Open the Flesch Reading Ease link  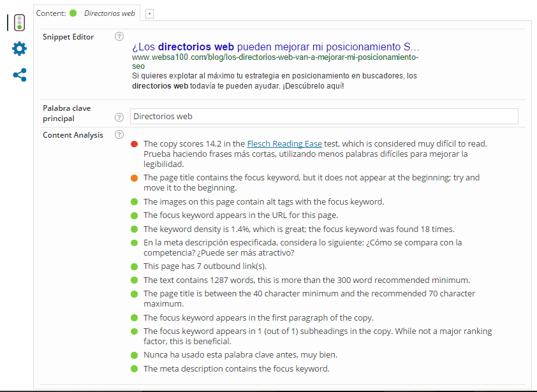284,144
